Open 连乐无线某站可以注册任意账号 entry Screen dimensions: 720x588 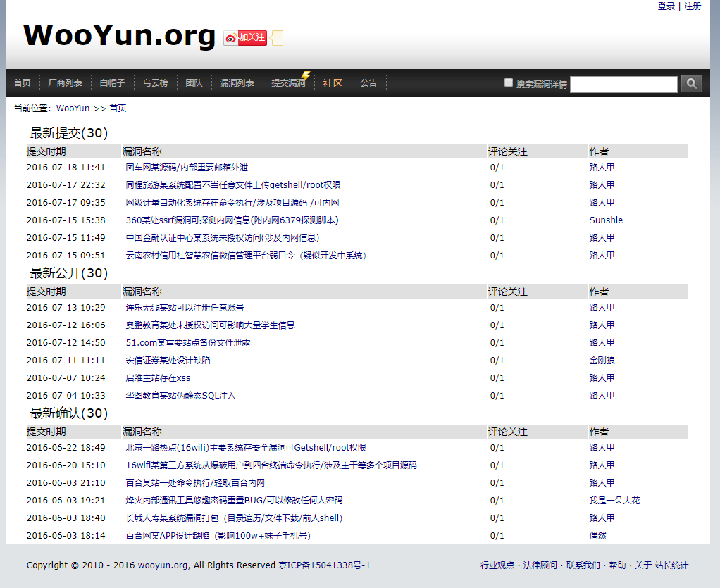pos(185,308)
